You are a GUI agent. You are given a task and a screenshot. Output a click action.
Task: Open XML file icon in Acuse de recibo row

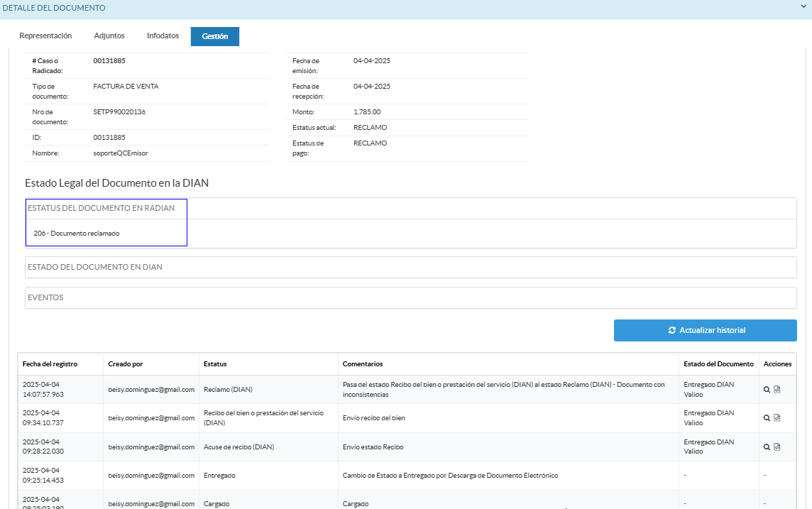(x=777, y=447)
